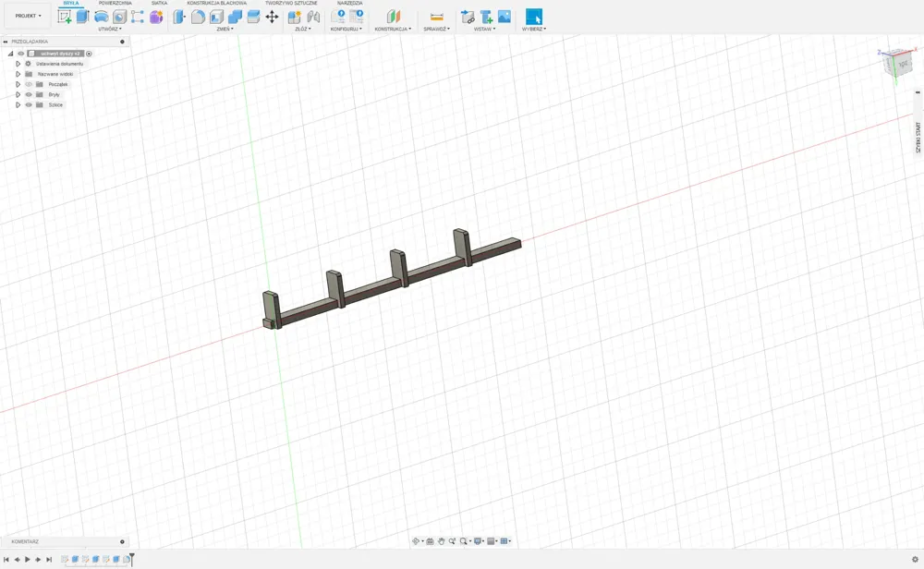Open the SPRAWDŹ dropdown menu

437,29
